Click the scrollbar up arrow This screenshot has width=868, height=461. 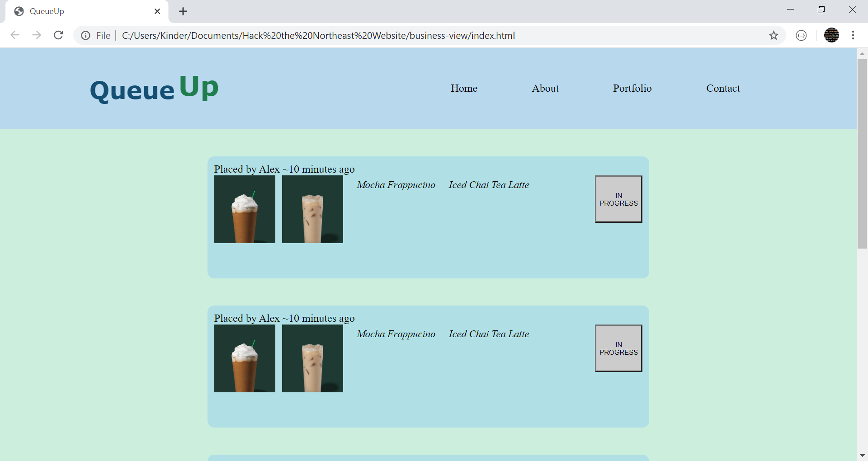click(862, 53)
